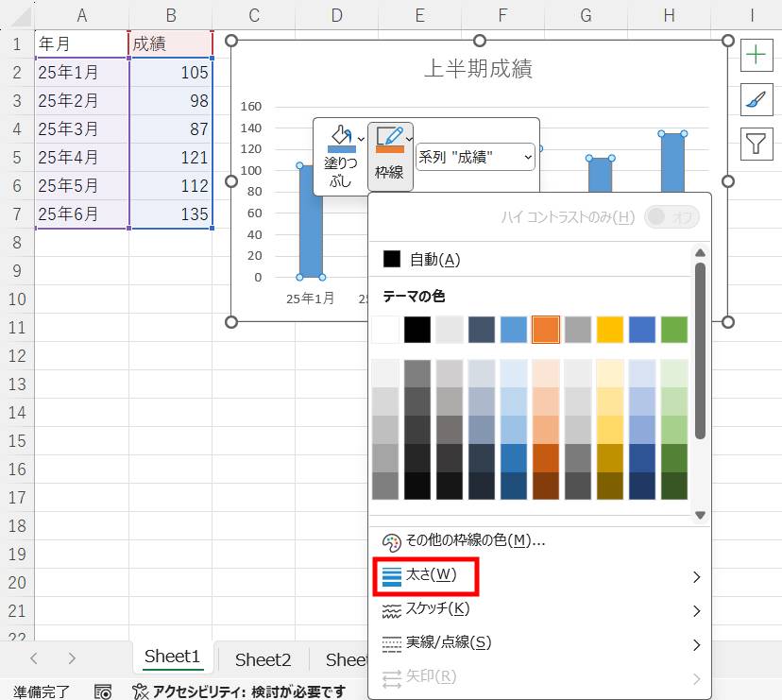The height and width of the screenshot is (700, 782).
Task: Select cell A7 containing 25年6月
Action: click(x=82, y=214)
